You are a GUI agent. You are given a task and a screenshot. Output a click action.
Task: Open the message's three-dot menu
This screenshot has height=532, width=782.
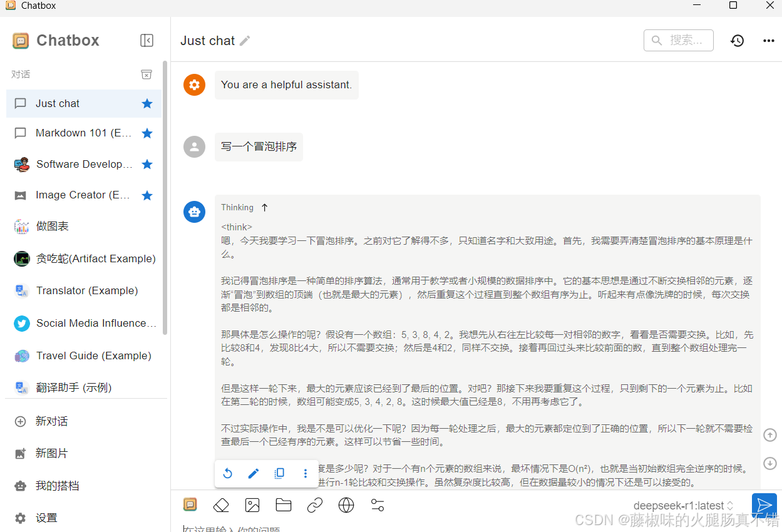pyautogui.click(x=305, y=473)
